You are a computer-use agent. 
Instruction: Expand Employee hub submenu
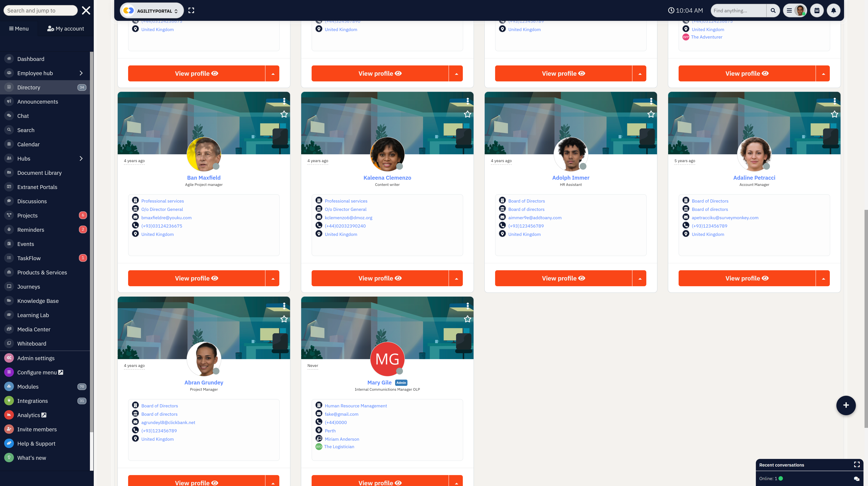(81, 73)
